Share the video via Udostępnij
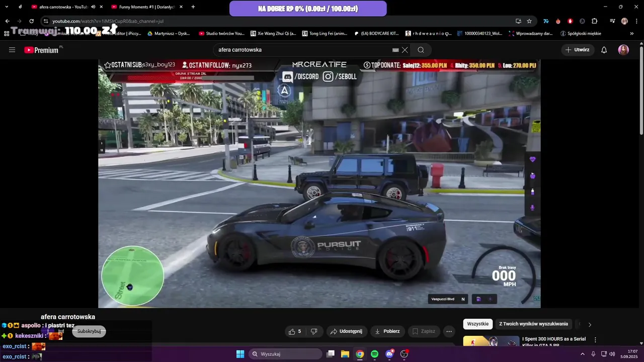 [x=346, y=331]
